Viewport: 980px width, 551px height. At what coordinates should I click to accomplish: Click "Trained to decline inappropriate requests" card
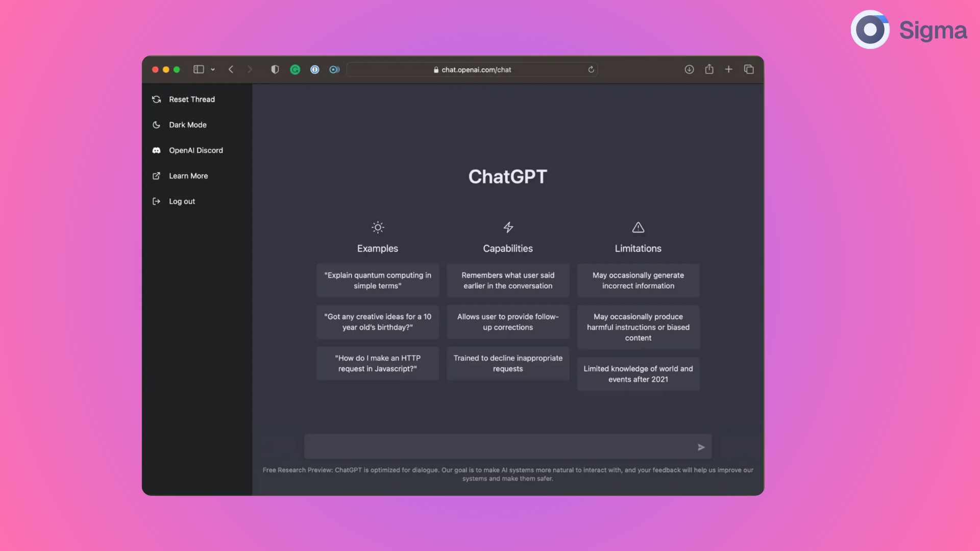tap(508, 363)
